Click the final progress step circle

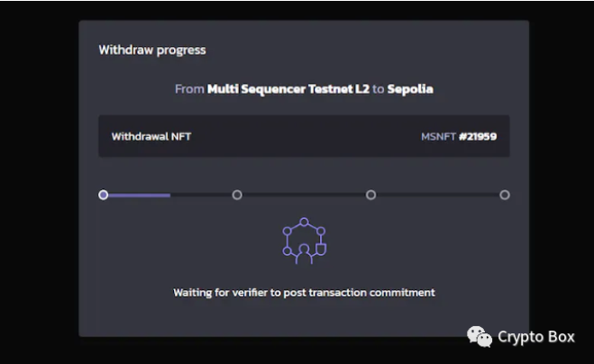[505, 195]
